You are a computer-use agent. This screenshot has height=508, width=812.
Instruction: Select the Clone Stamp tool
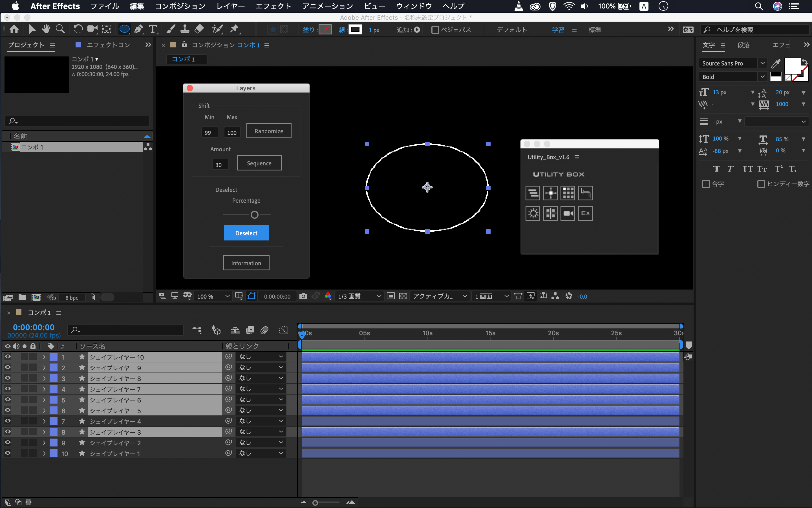pyautogui.click(x=185, y=29)
